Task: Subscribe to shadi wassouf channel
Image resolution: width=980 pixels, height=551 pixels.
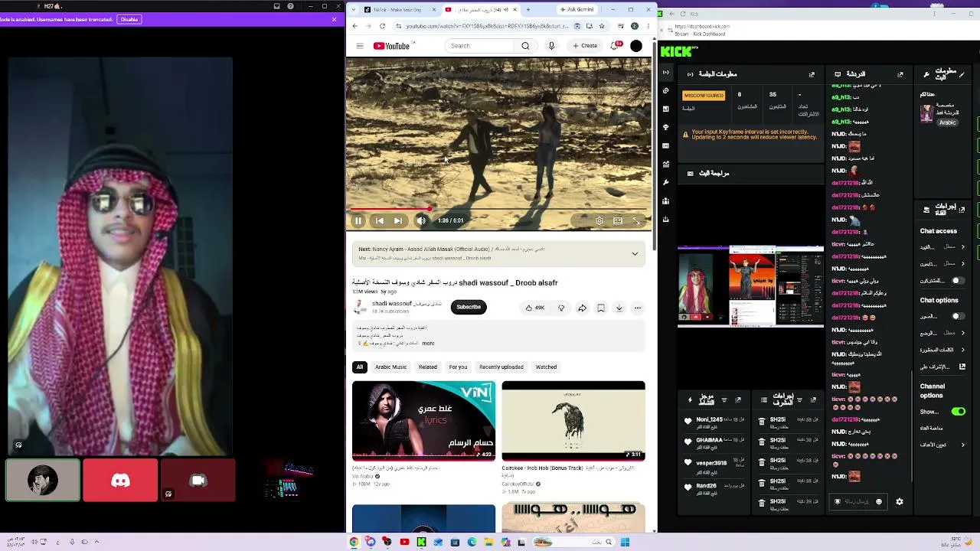Action: point(469,307)
